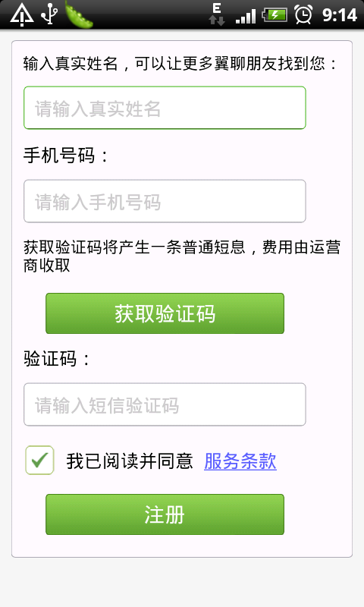Screen dimensions: 364x607
Task: Tap the warning triangle notification icon
Action: click(22, 14)
